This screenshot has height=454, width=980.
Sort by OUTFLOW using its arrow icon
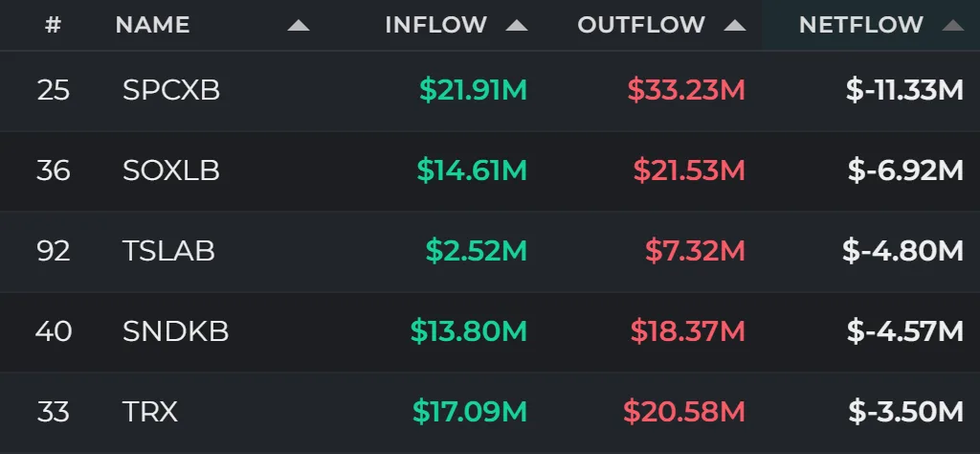735,26
